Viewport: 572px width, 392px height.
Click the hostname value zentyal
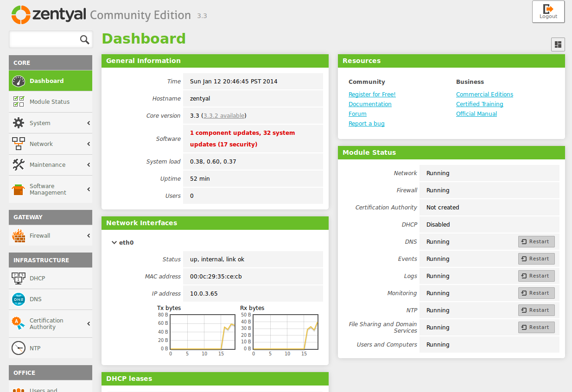point(200,99)
